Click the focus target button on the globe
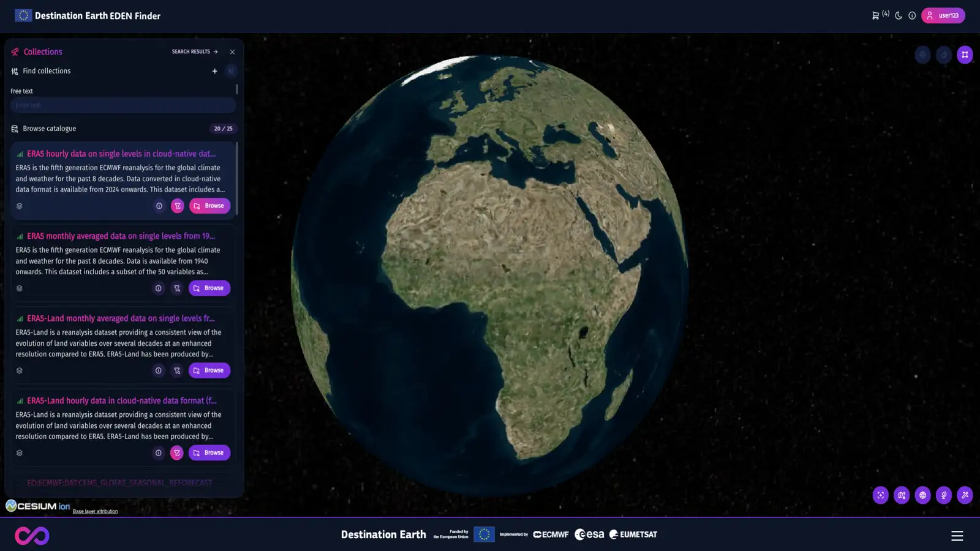Viewport: 980px width, 551px height. (881, 495)
